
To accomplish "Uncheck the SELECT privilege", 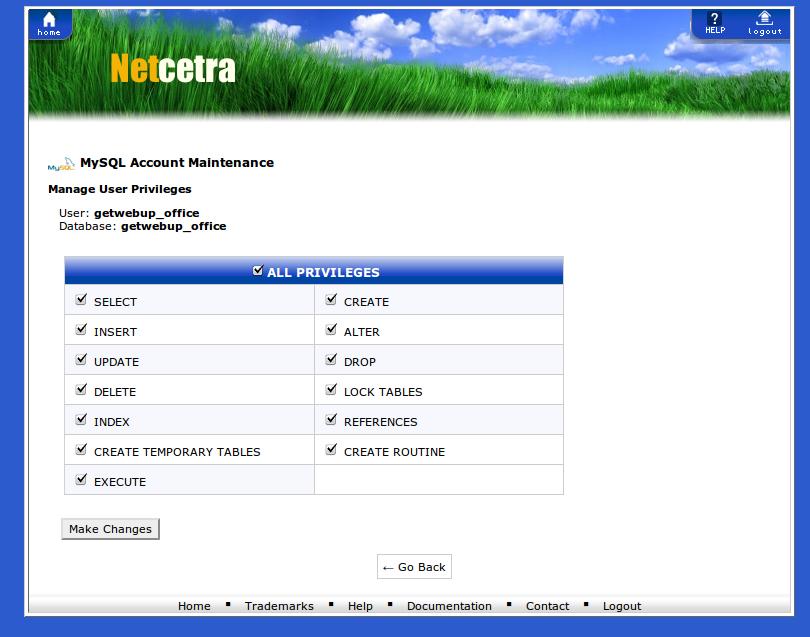I will (x=81, y=300).
